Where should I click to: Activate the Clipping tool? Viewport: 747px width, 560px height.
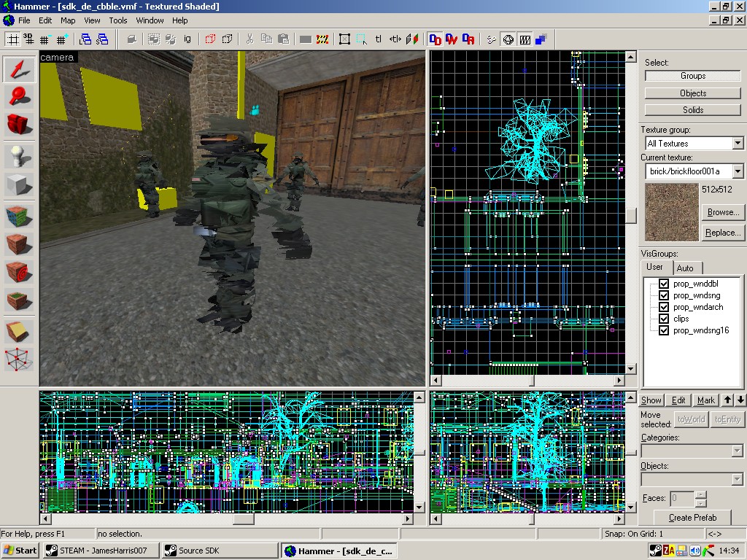[x=19, y=332]
